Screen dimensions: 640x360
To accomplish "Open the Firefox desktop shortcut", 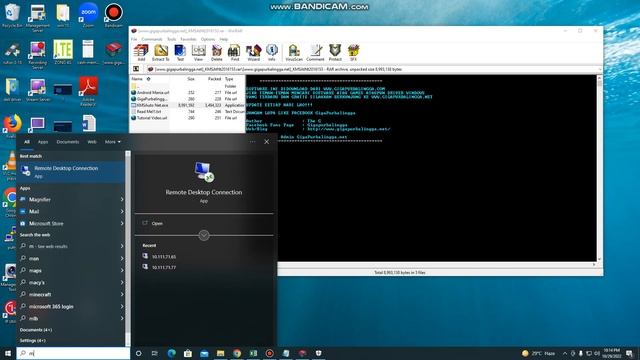I will pyautogui.click(x=12, y=125).
